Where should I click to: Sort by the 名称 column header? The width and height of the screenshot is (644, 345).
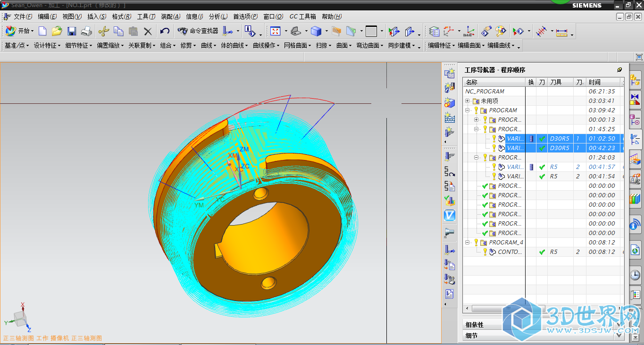coord(494,82)
